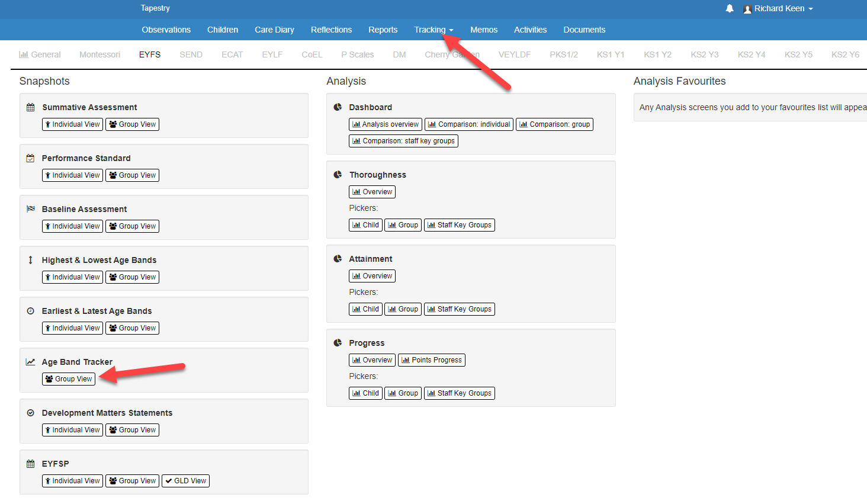Select the PKS1/2 tab
The image size is (867, 504).
(564, 54)
